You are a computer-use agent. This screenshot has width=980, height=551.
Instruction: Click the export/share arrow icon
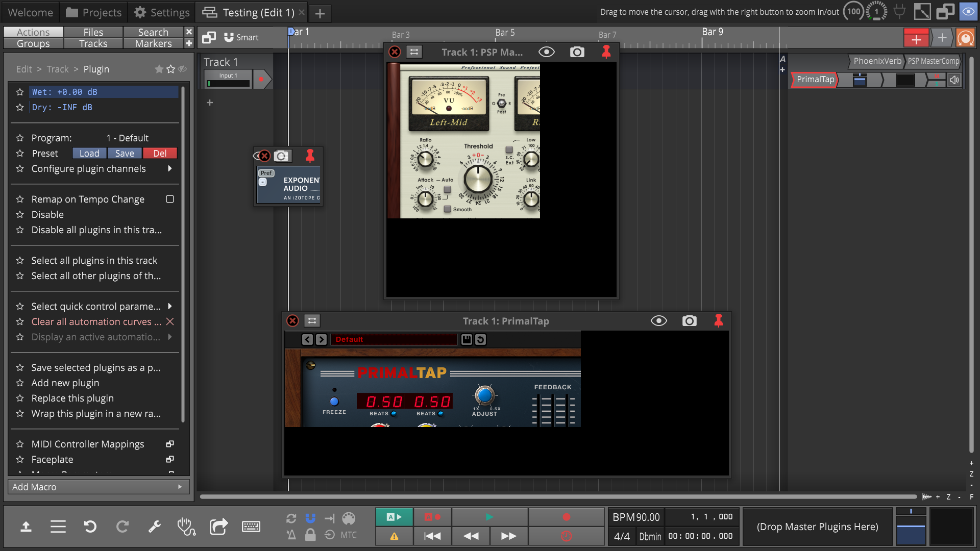[x=218, y=527]
